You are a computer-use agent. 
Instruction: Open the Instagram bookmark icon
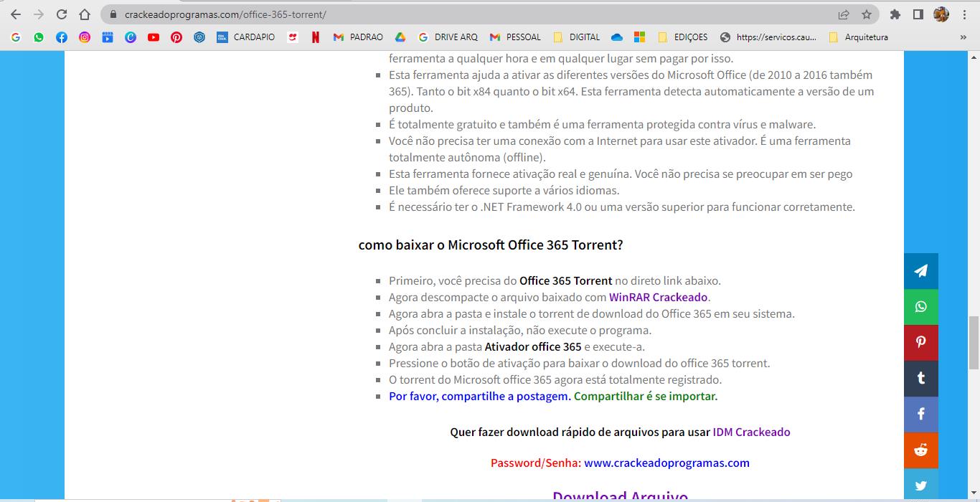85,37
